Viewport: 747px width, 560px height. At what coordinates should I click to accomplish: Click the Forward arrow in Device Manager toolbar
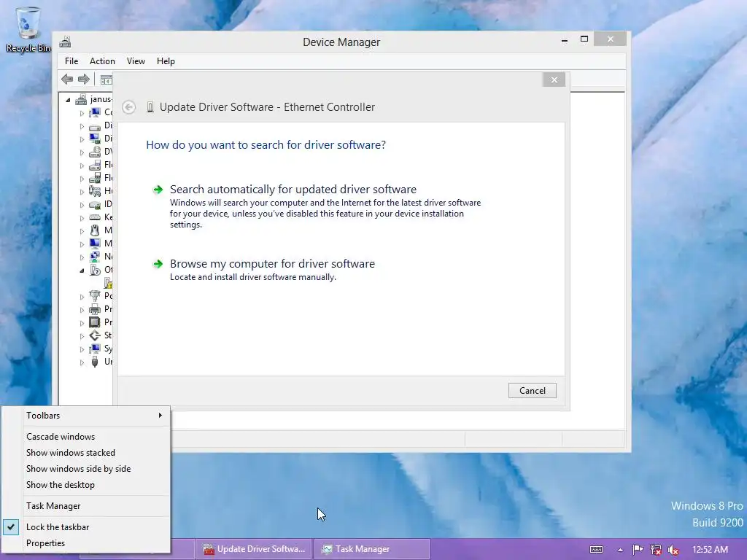[84, 79]
